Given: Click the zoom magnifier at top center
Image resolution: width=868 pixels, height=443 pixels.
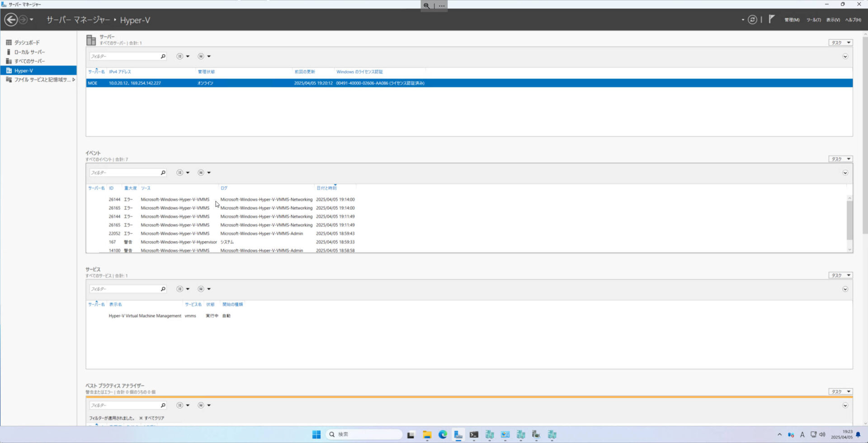Looking at the screenshot, I should coord(426,6).
